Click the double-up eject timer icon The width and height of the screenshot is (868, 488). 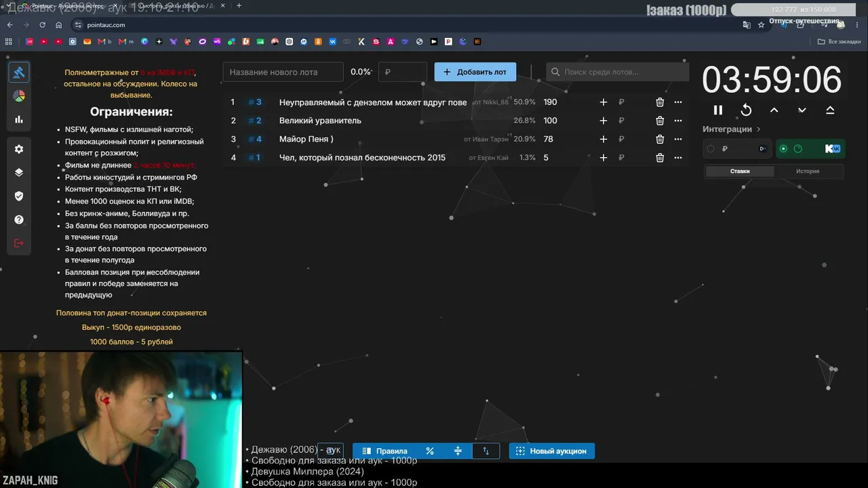click(x=830, y=110)
